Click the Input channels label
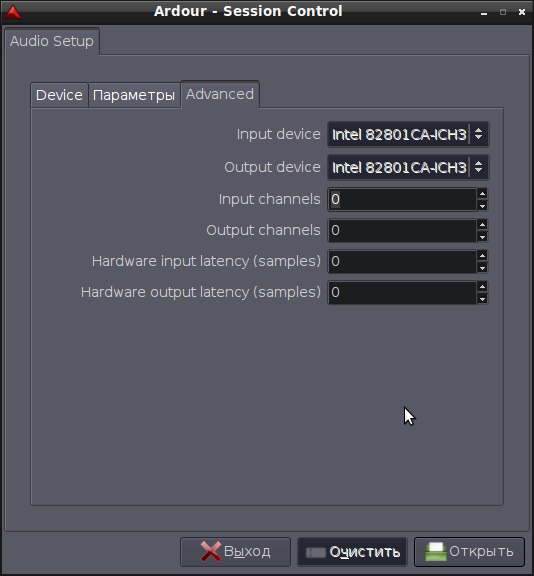Screen dimensions: 534x576 click(x=269, y=199)
